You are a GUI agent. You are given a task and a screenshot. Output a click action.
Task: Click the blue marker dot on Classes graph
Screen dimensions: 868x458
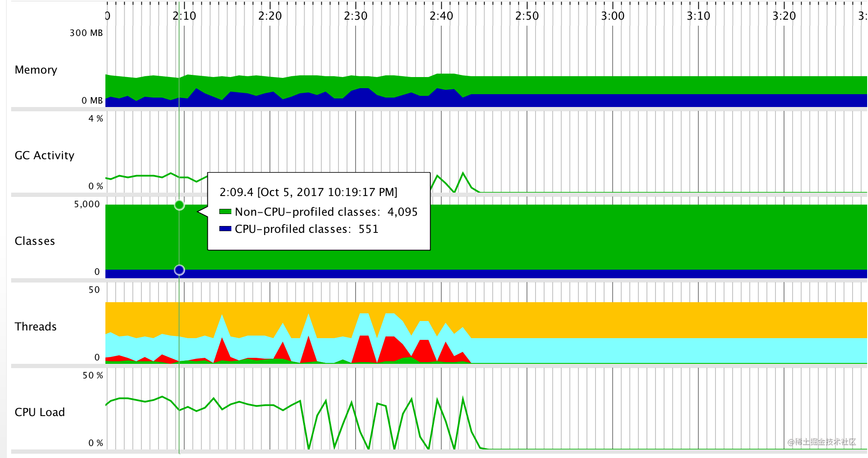pos(180,270)
